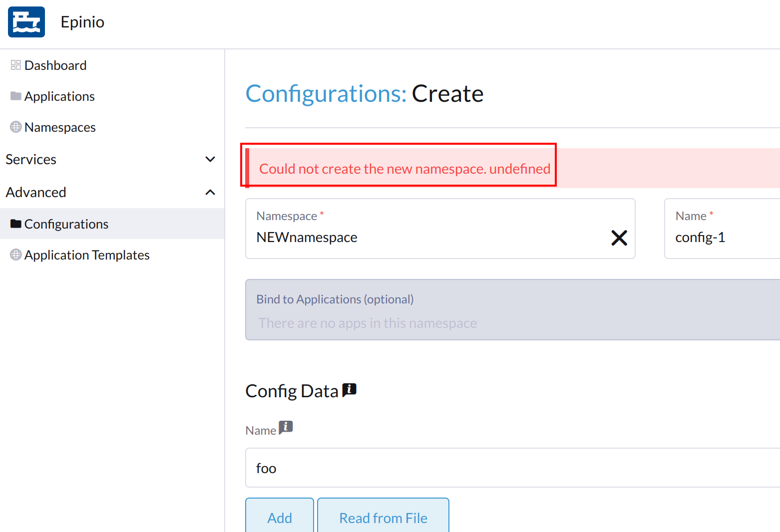Select the Dashboard grid icon

tap(14, 64)
